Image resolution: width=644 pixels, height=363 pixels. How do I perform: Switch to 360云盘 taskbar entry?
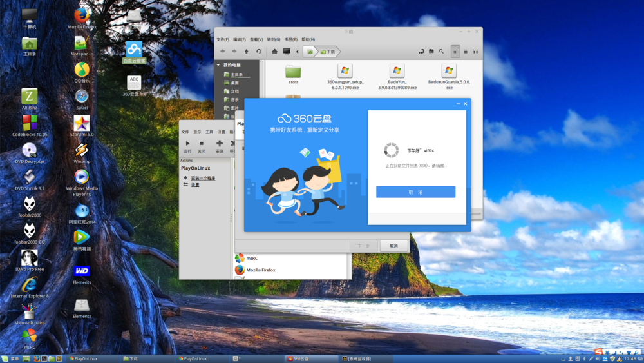[x=311, y=359]
